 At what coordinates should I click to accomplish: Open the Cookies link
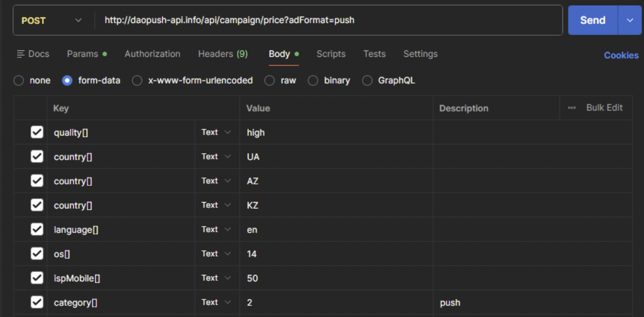click(621, 55)
